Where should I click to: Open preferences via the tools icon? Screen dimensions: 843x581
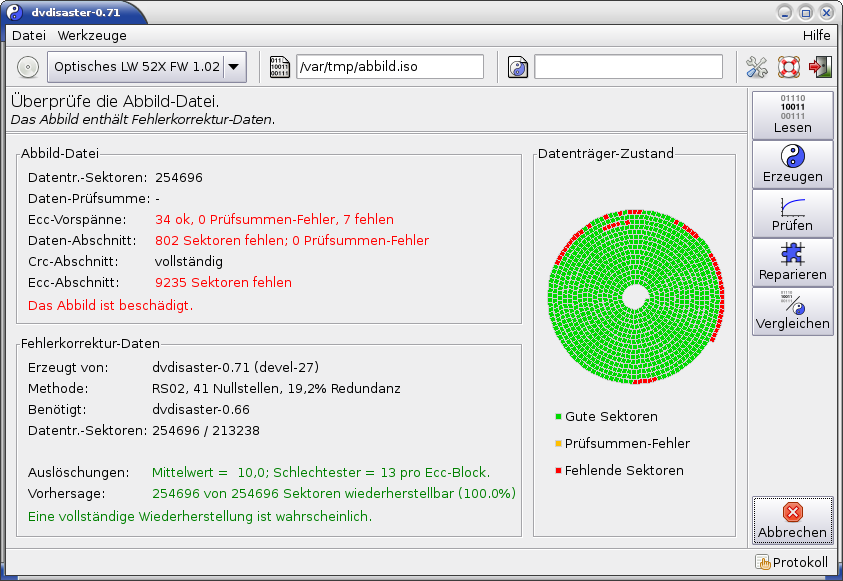point(756,67)
